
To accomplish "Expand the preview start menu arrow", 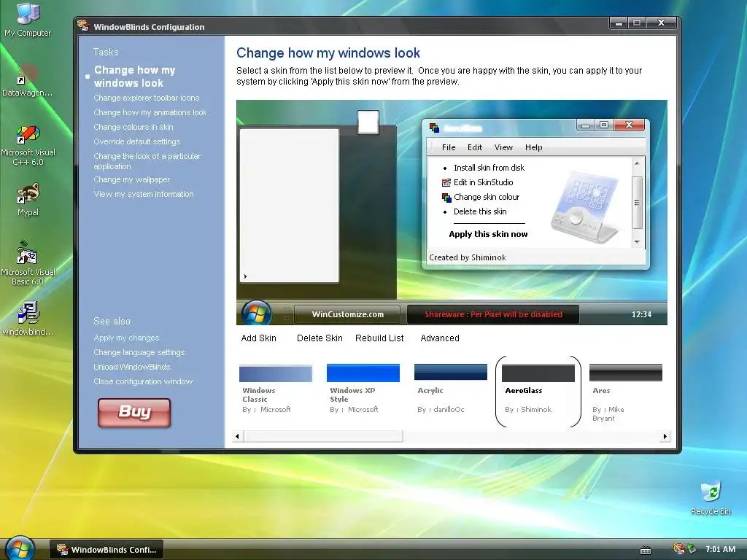I will point(245,276).
